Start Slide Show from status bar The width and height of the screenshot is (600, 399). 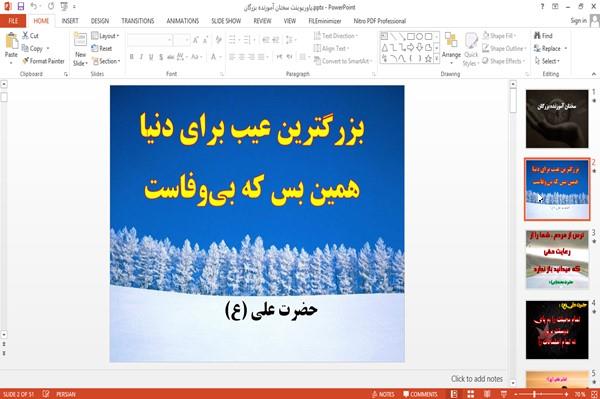pos(504,394)
